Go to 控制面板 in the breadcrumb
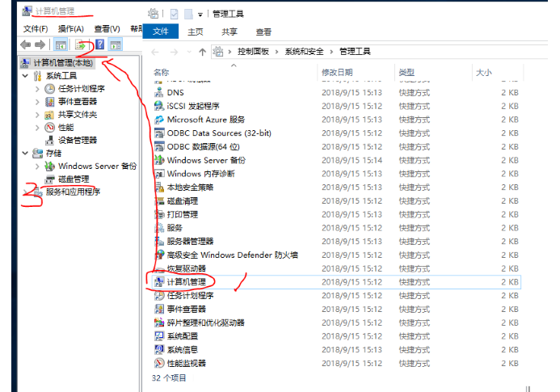Image resolution: width=560 pixels, height=392 pixels. click(x=253, y=52)
